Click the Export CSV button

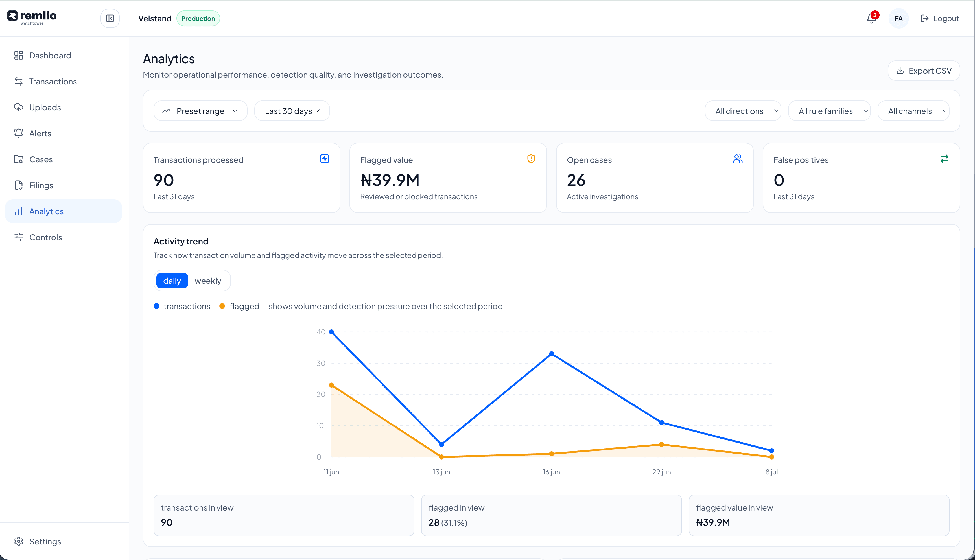coord(924,71)
